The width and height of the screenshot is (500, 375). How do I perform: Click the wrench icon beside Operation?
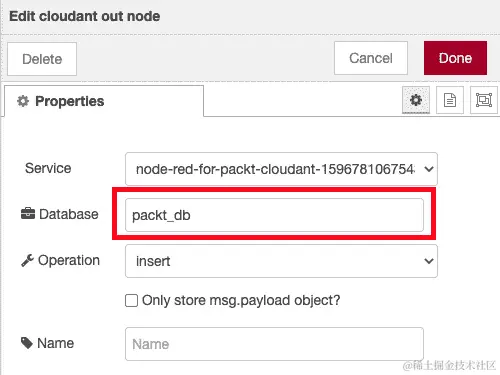[27, 260]
